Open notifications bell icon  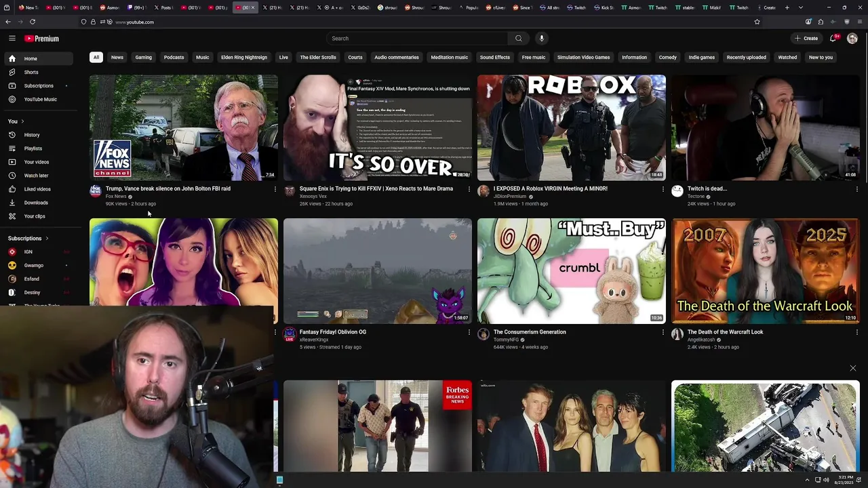[833, 39]
